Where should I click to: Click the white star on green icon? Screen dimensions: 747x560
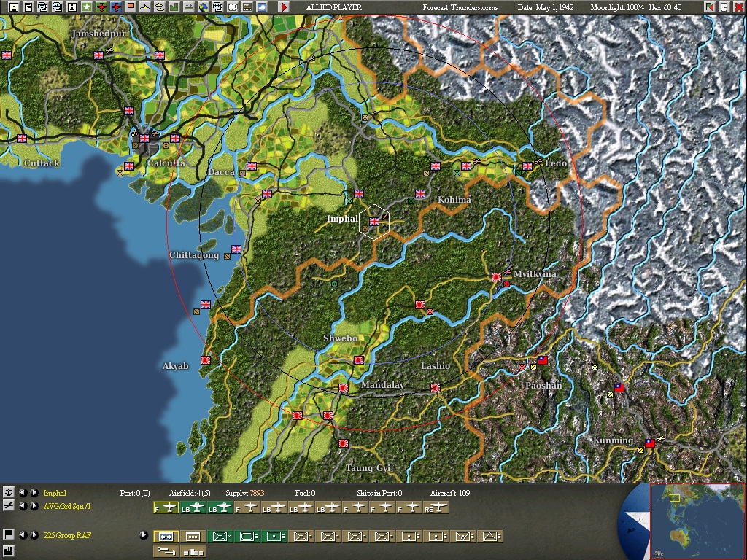86,7
